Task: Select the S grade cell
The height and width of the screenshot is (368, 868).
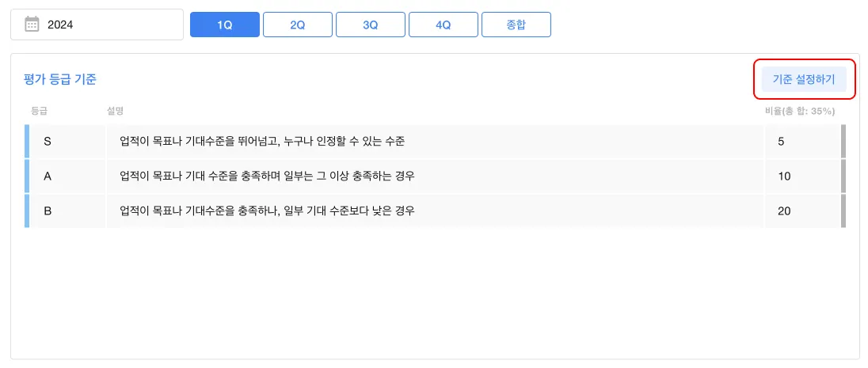Action: point(48,142)
